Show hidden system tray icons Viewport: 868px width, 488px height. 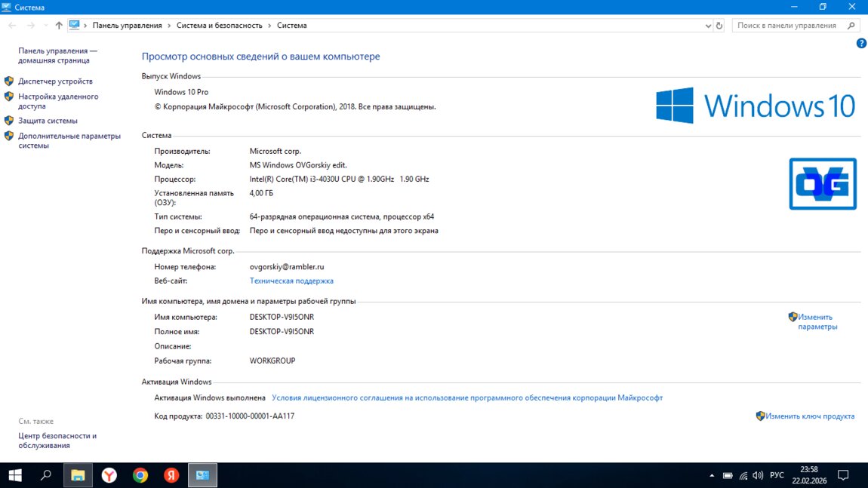[x=712, y=476]
